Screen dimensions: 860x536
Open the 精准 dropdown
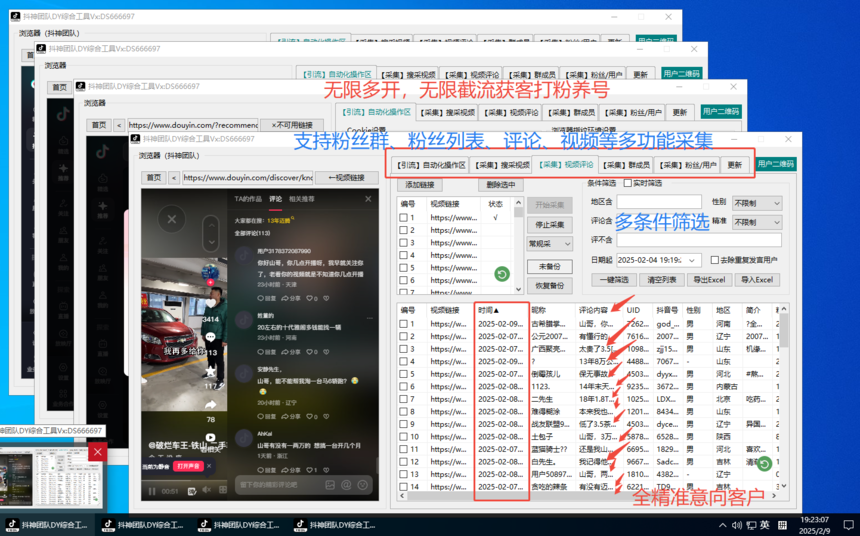tap(757, 222)
